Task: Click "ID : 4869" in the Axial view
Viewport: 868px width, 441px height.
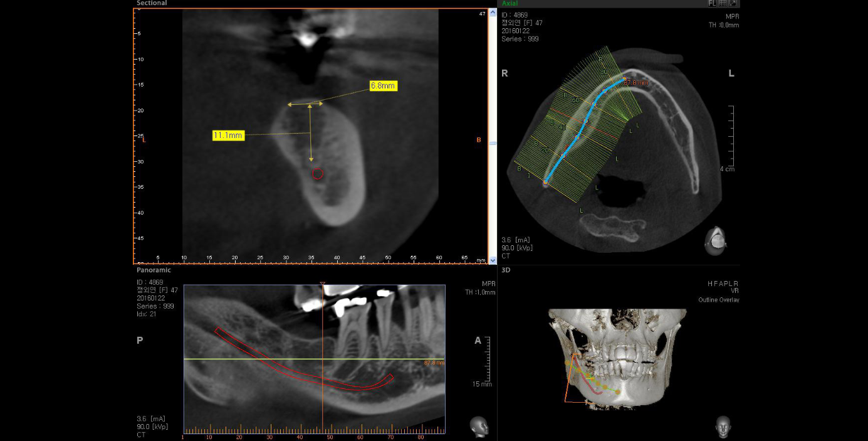Action: click(514, 14)
